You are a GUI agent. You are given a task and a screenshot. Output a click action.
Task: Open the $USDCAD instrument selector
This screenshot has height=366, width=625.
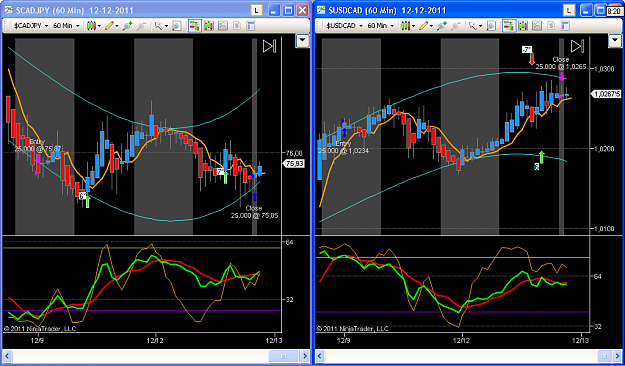point(344,26)
